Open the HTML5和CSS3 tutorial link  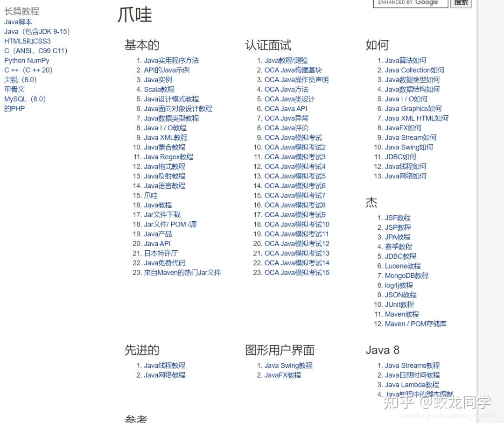pyautogui.click(x=29, y=41)
